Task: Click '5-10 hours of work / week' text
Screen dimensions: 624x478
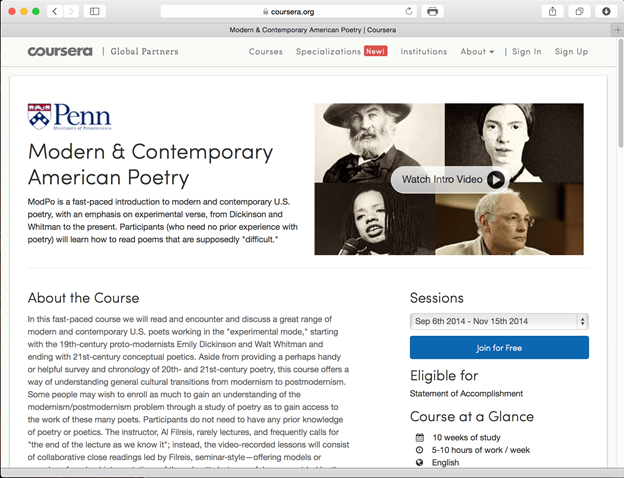Action: [x=481, y=450]
